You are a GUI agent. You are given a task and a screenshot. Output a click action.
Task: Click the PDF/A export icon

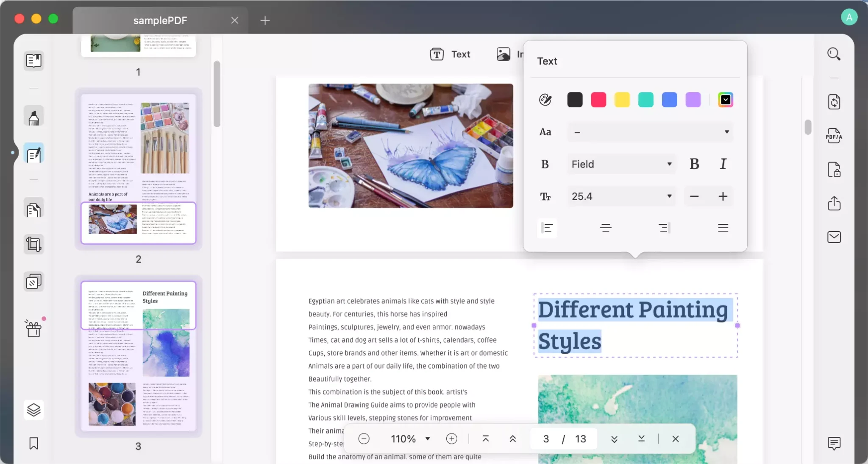[x=834, y=136]
